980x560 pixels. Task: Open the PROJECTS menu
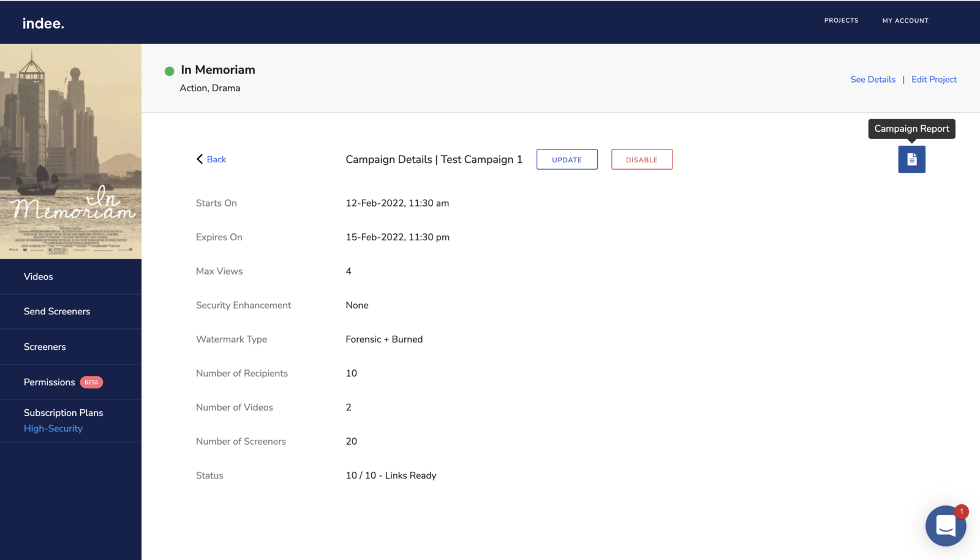[841, 20]
